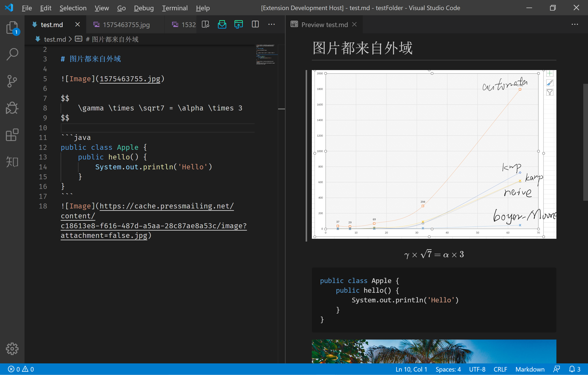Click 'public class Apple' on line 12

[x=100, y=147]
